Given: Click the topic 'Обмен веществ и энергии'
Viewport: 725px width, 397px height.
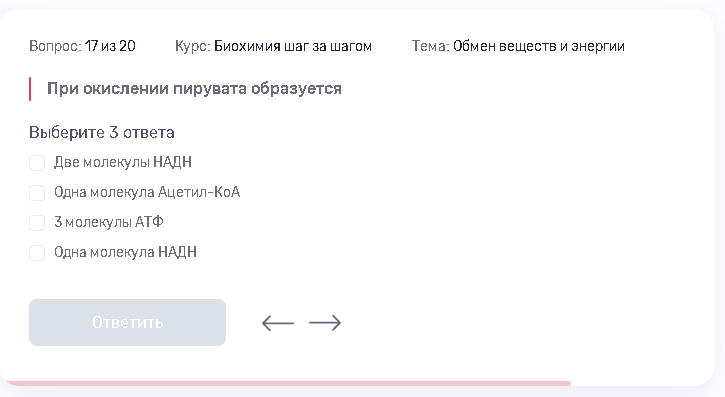Looking at the screenshot, I should coord(539,46).
